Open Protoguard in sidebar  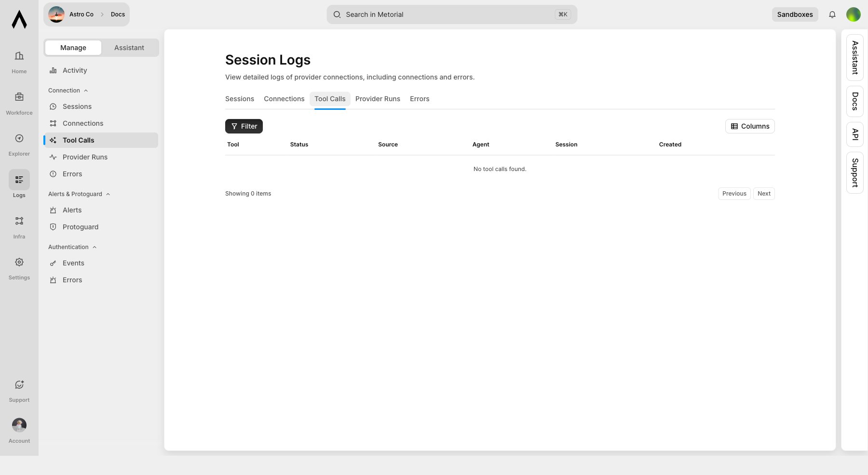tap(101, 227)
